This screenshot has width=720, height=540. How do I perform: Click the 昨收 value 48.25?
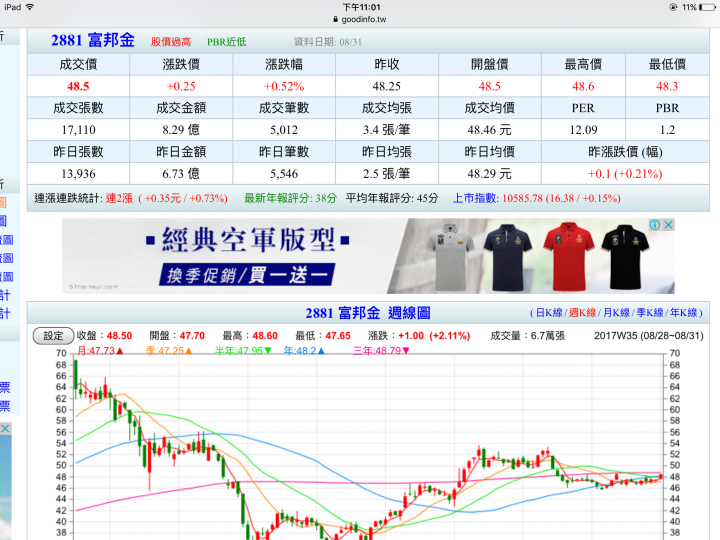(x=387, y=86)
